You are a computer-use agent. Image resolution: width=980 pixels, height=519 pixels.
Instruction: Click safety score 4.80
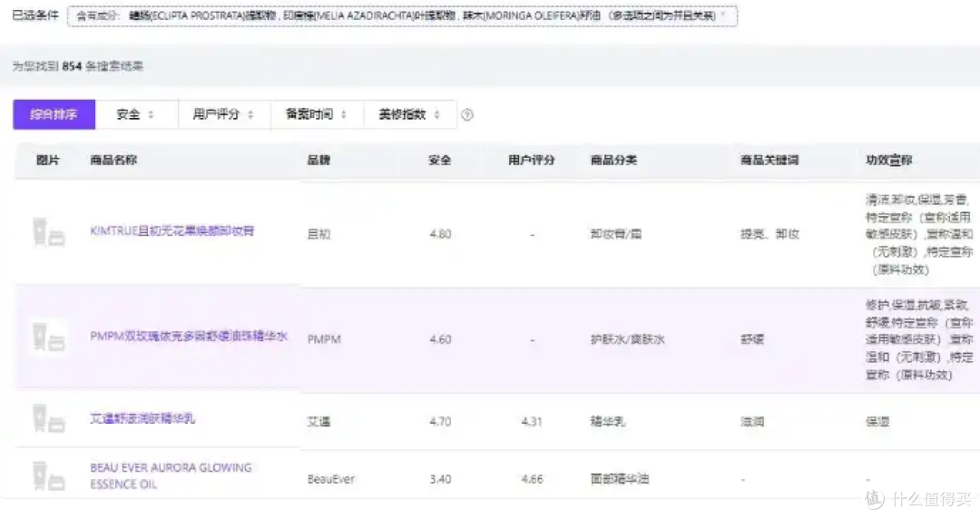pyautogui.click(x=440, y=234)
